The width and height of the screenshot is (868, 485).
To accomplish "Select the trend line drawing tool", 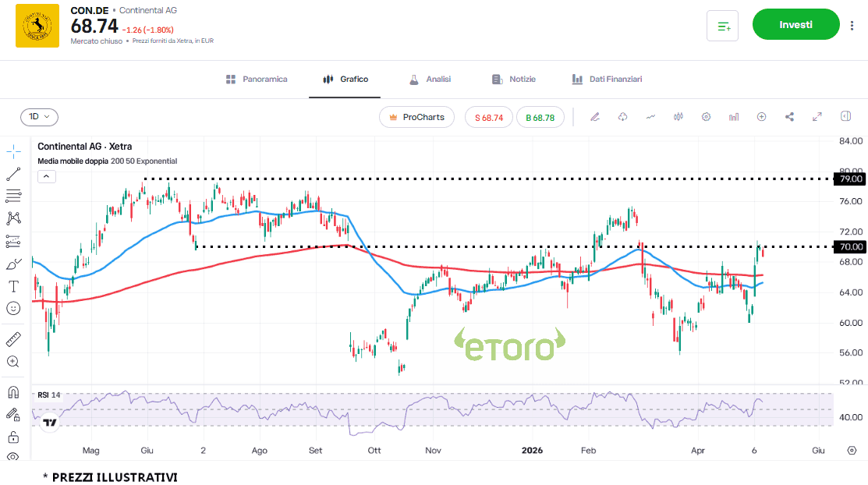I will (x=14, y=174).
